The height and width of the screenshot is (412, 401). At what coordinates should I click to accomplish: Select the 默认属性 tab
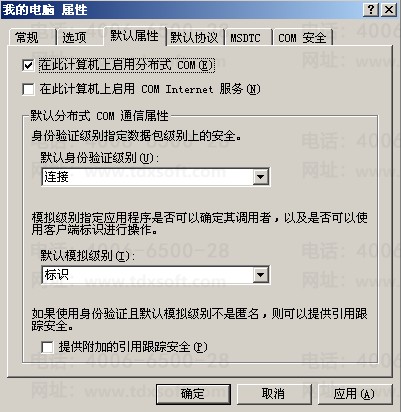point(135,36)
